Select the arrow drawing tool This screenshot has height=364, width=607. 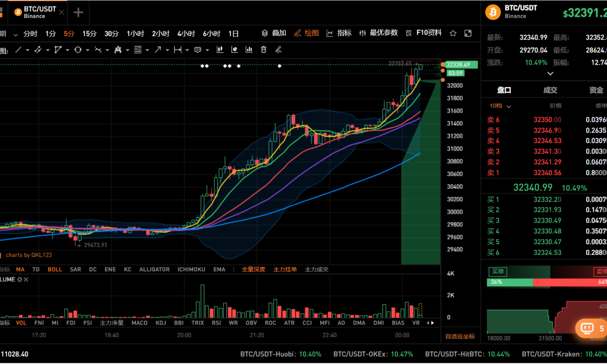tap(158, 50)
